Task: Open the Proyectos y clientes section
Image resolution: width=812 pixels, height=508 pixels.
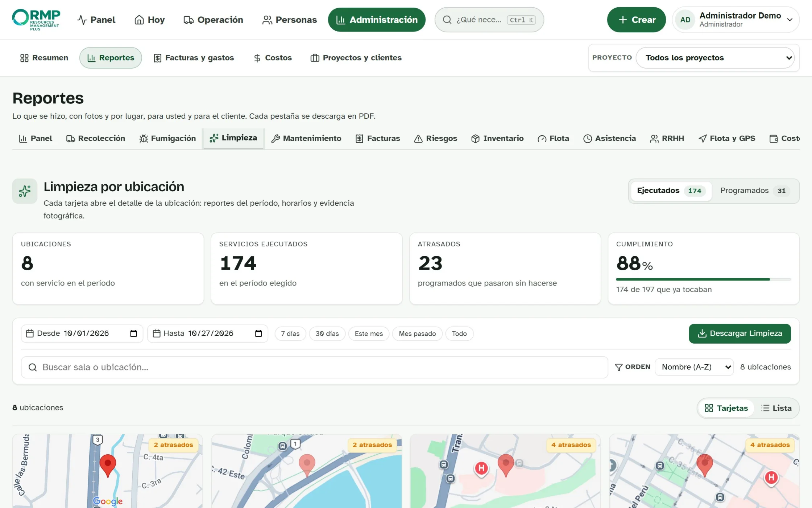Action: (356, 58)
